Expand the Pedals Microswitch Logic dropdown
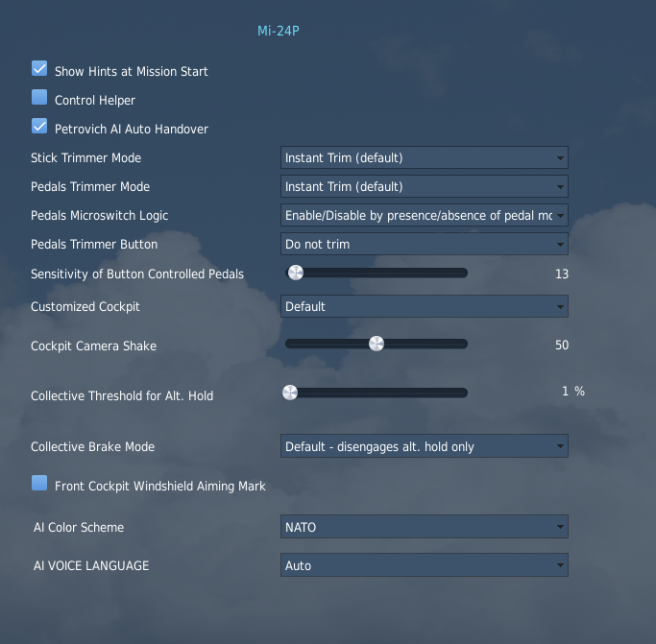This screenshot has height=644, width=656. coord(425,215)
